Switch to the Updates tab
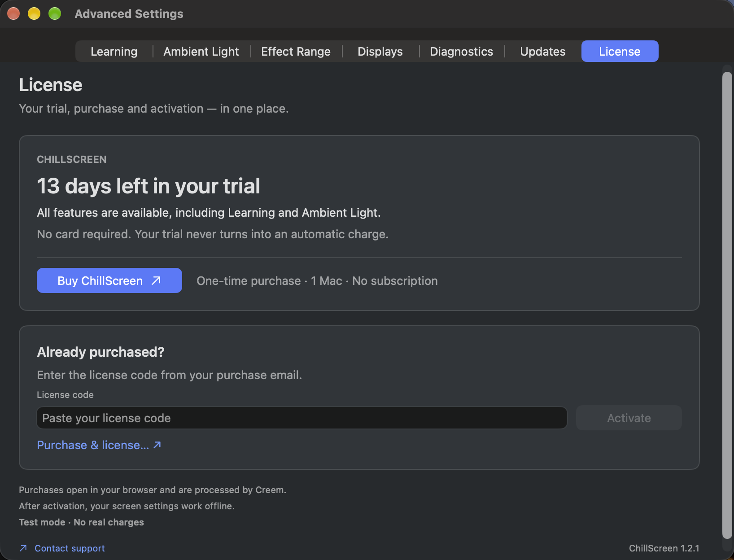 point(542,52)
